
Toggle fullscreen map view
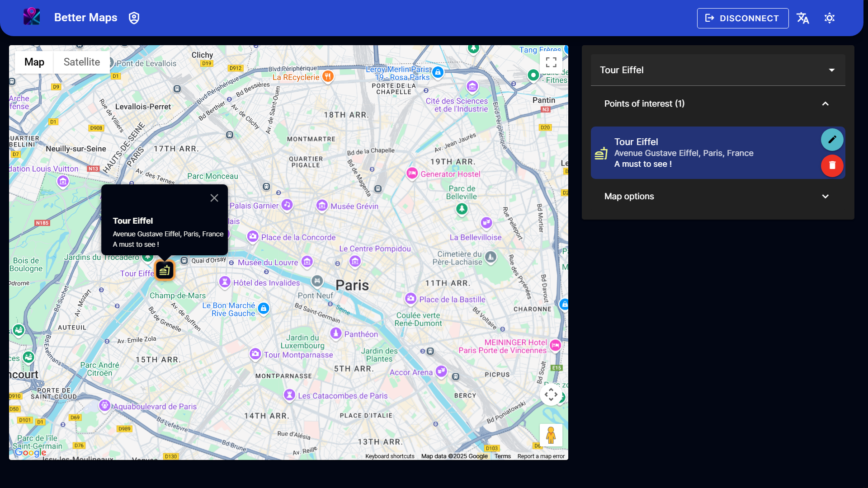[551, 62]
